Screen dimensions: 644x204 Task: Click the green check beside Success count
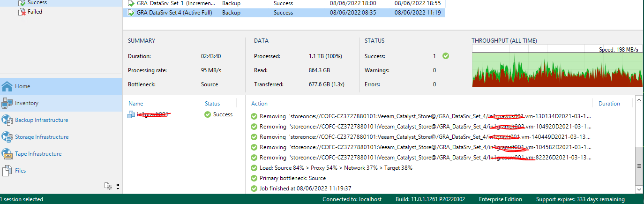coord(446,56)
